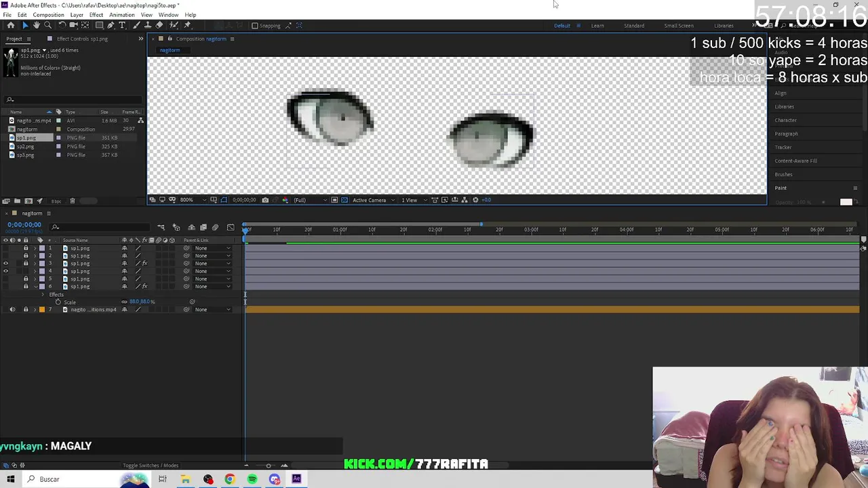Click the paint foreground color swatch

point(846,202)
